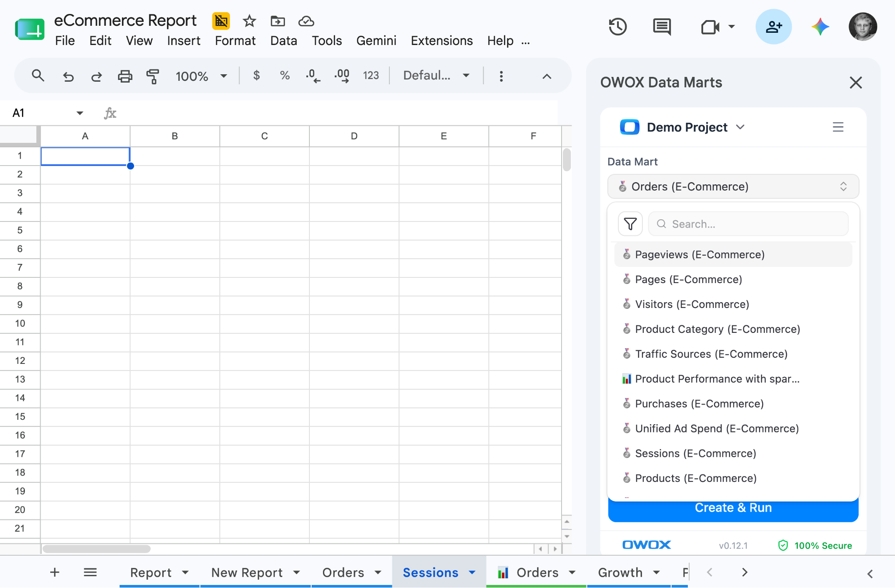This screenshot has width=895, height=588.
Task: Select Product Performance with spar... option
Action: (x=733, y=379)
